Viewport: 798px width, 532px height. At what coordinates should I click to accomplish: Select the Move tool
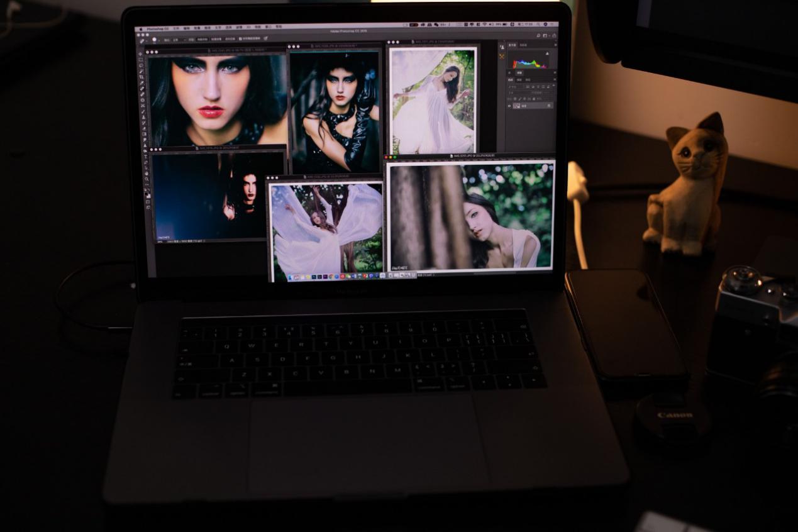click(140, 53)
